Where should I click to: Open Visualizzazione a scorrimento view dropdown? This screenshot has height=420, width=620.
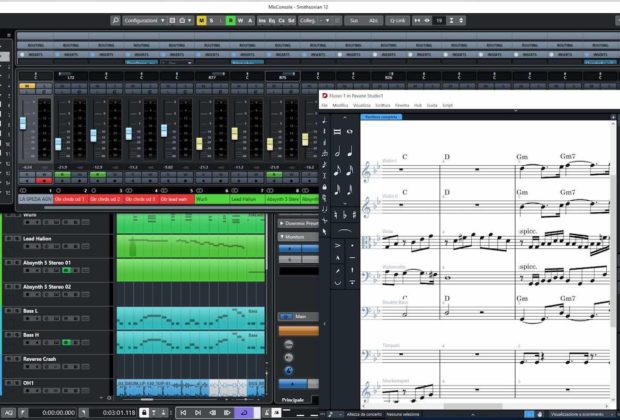click(x=580, y=414)
